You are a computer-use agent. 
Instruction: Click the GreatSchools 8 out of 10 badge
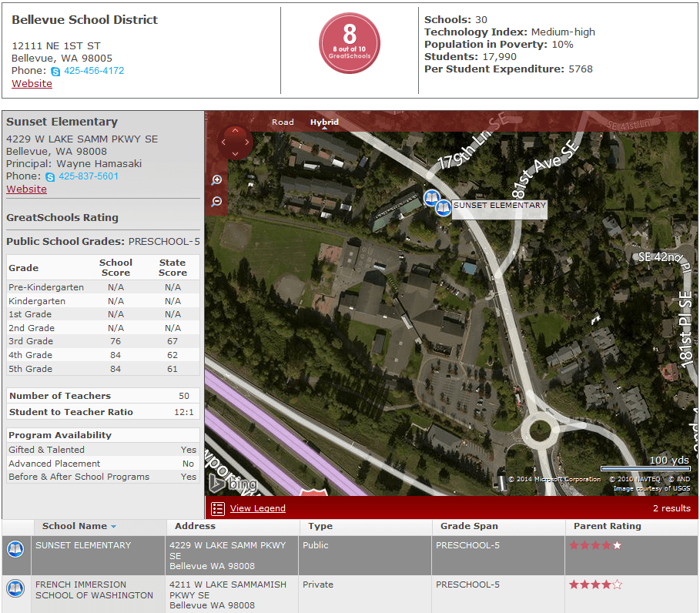(x=350, y=43)
